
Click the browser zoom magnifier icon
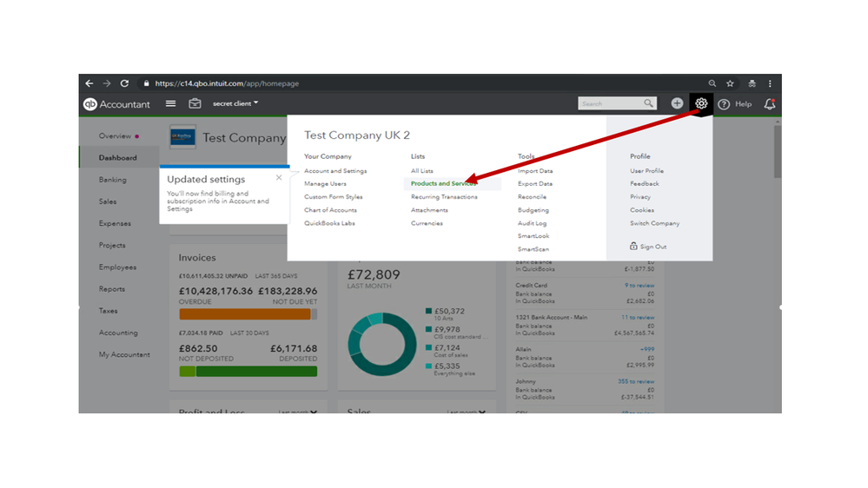point(712,83)
